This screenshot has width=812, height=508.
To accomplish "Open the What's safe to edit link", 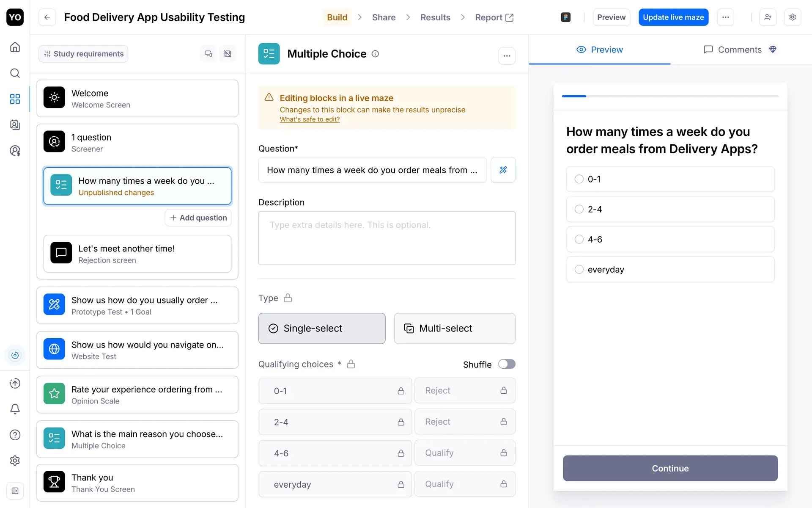I will [x=310, y=119].
